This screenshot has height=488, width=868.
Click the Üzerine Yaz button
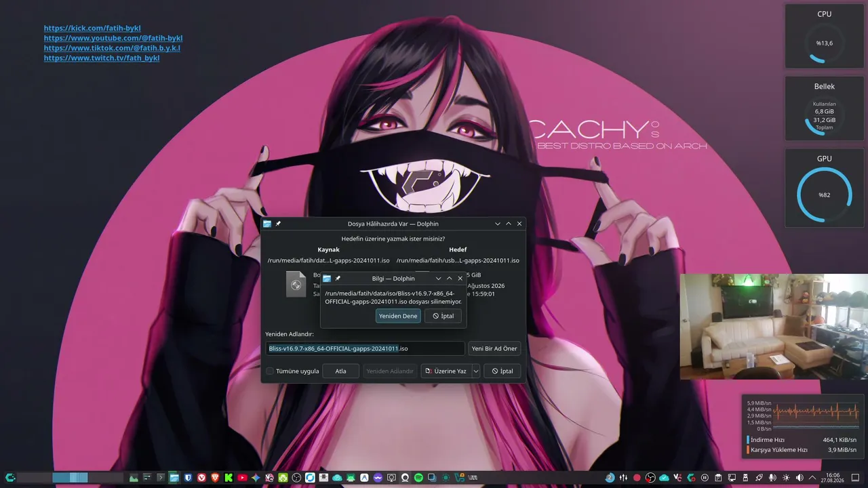[446, 371]
